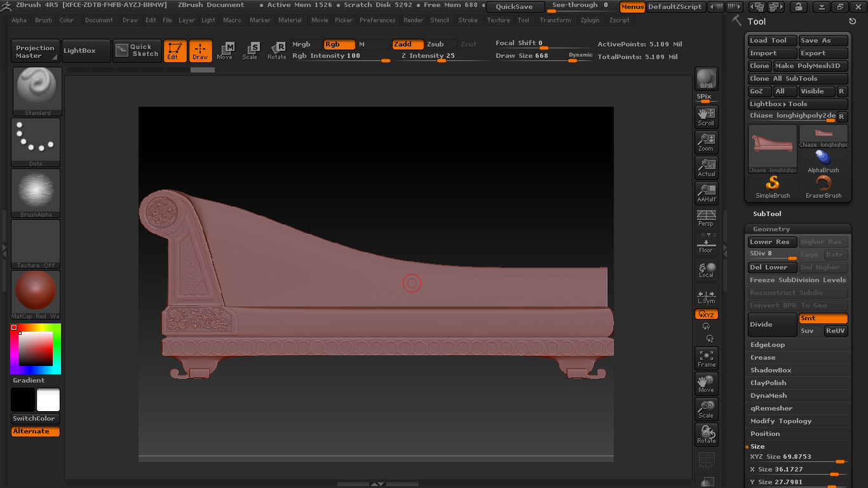This screenshot has width=868, height=488.
Task: Expand the qRemesher section
Action: pos(771,409)
